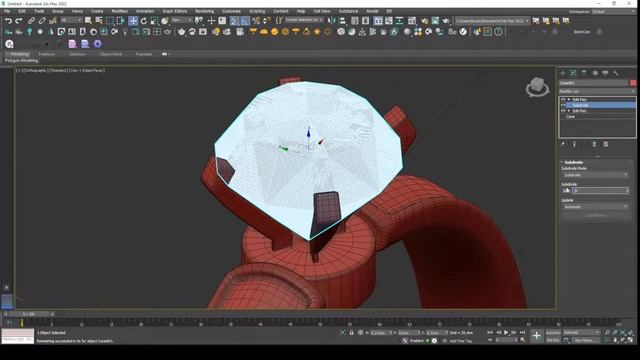This screenshot has height=360, width=640.
Task: Expand the Edit Poly above Subdivide arrow
Action: 569,100
